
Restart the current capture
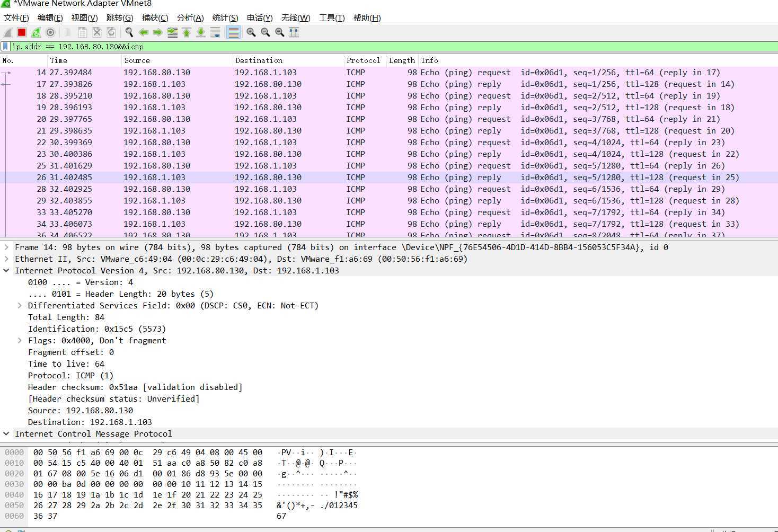click(x=36, y=32)
